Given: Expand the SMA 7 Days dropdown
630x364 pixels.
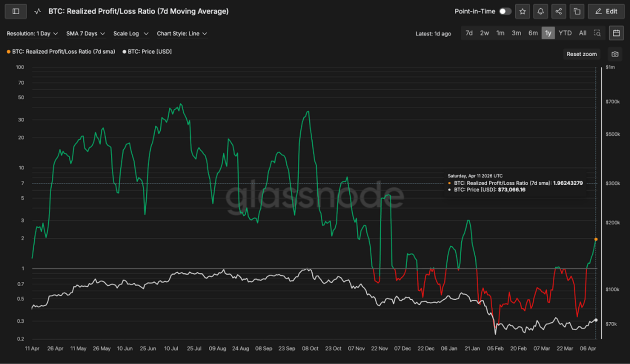Looking at the screenshot, I should click(x=85, y=34).
